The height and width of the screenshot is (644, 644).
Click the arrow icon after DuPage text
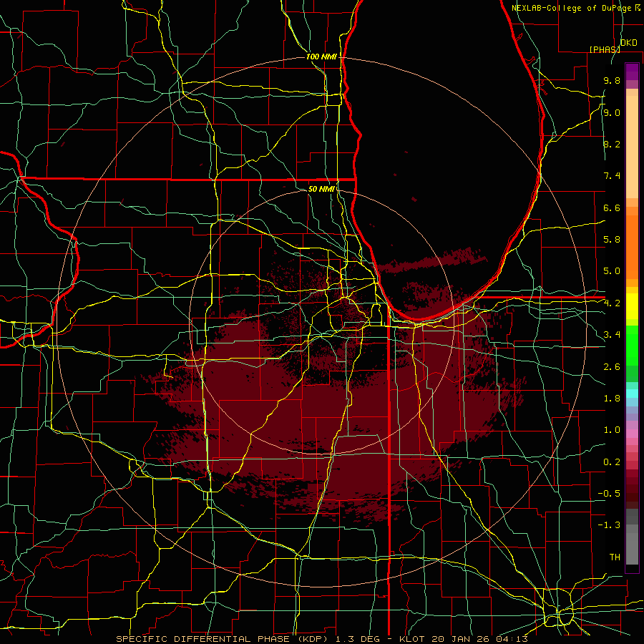click(638, 7)
